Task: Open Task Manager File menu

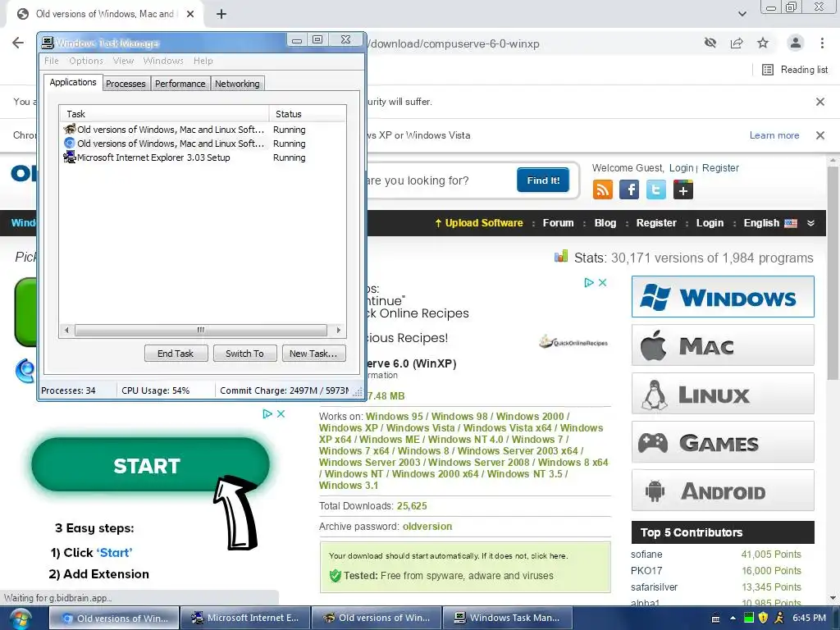Action: (x=52, y=61)
